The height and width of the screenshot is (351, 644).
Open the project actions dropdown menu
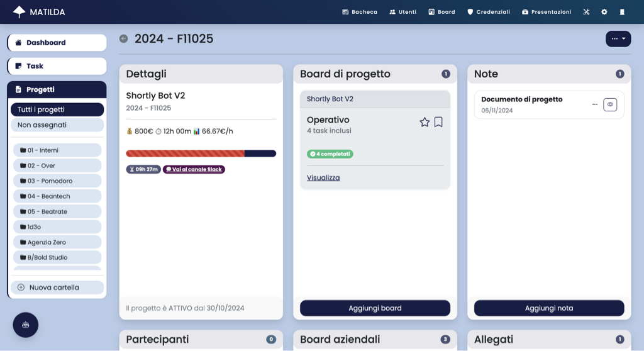coord(618,39)
